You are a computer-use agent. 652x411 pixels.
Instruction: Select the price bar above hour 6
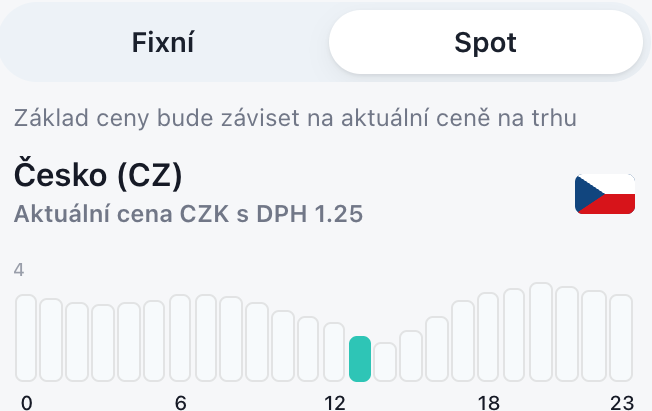point(180,338)
